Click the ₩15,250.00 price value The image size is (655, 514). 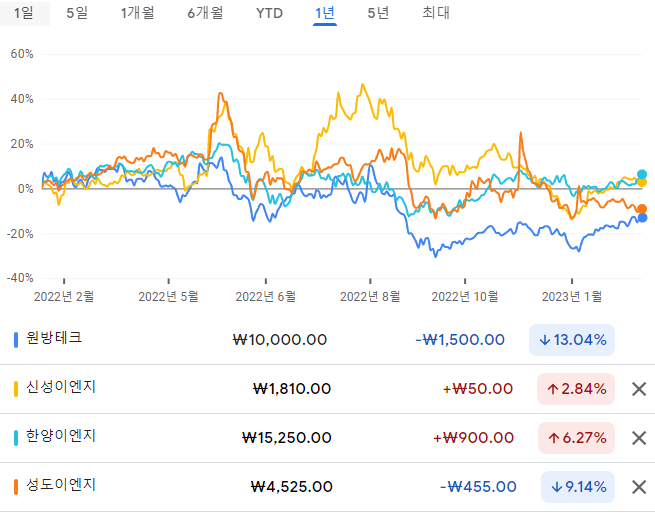coord(287,438)
